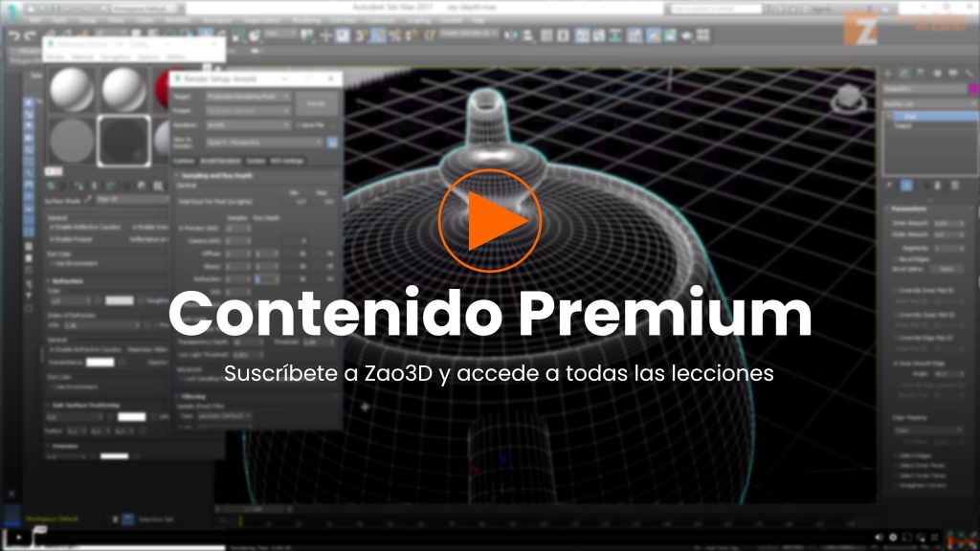The height and width of the screenshot is (551, 980).
Task: Click the Render button in Render Setup
Action: (x=317, y=102)
